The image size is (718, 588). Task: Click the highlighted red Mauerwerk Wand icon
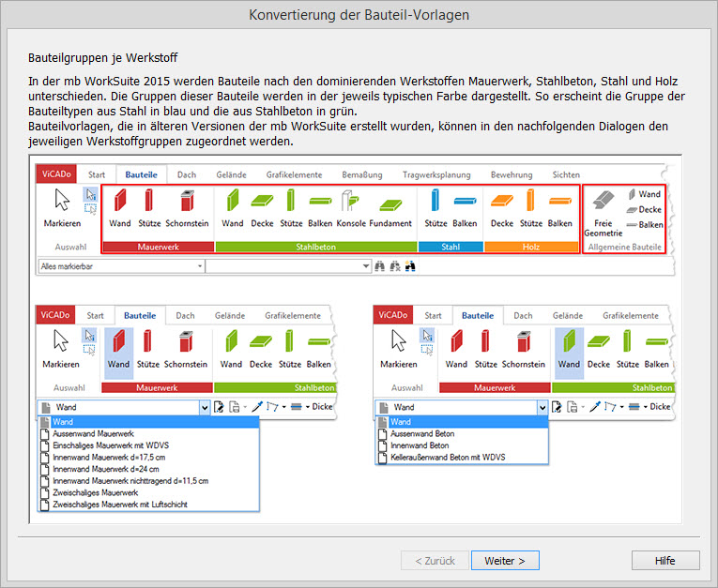118,353
